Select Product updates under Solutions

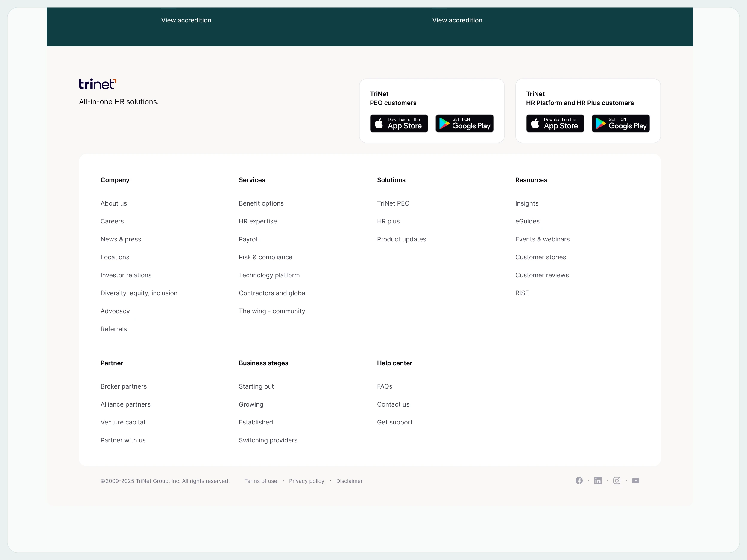click(x=402, y=239)
